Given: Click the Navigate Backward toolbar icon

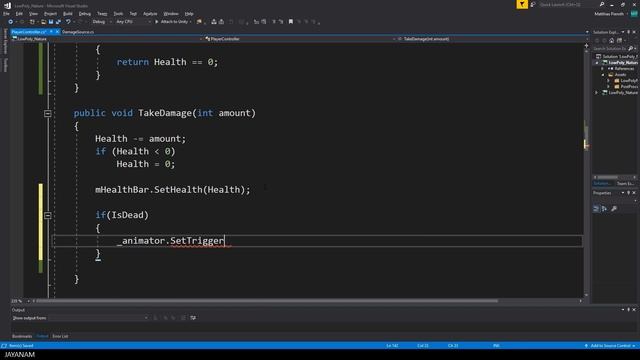Looking at the screenshot, I should [x=11, y=22].
